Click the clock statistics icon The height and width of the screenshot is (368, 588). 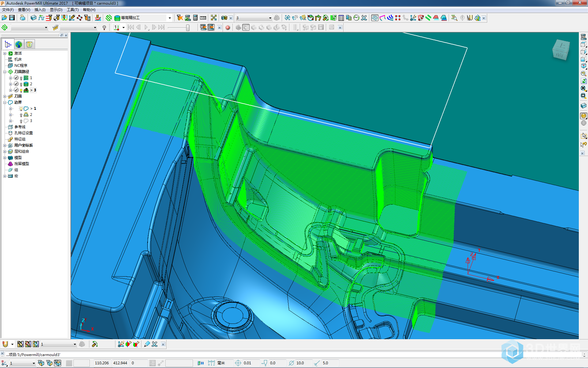coord(356,18)
